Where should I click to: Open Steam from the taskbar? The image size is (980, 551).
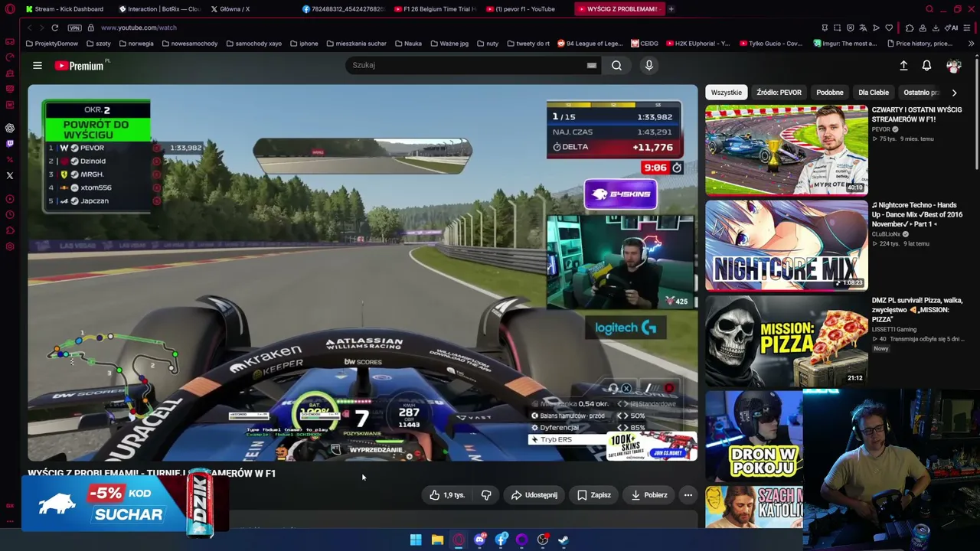click(x=563, y=540)
